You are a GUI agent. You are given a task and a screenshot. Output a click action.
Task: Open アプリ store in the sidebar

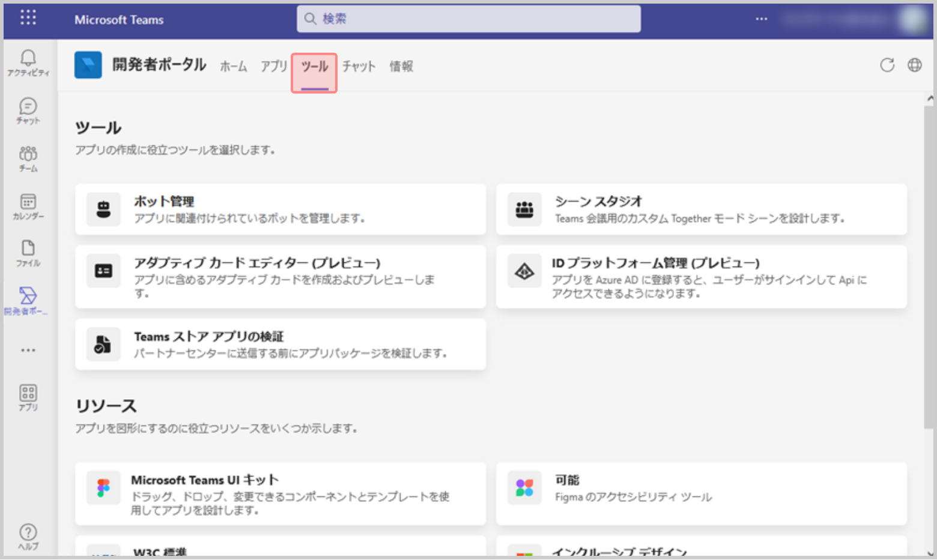coord(28,398)
